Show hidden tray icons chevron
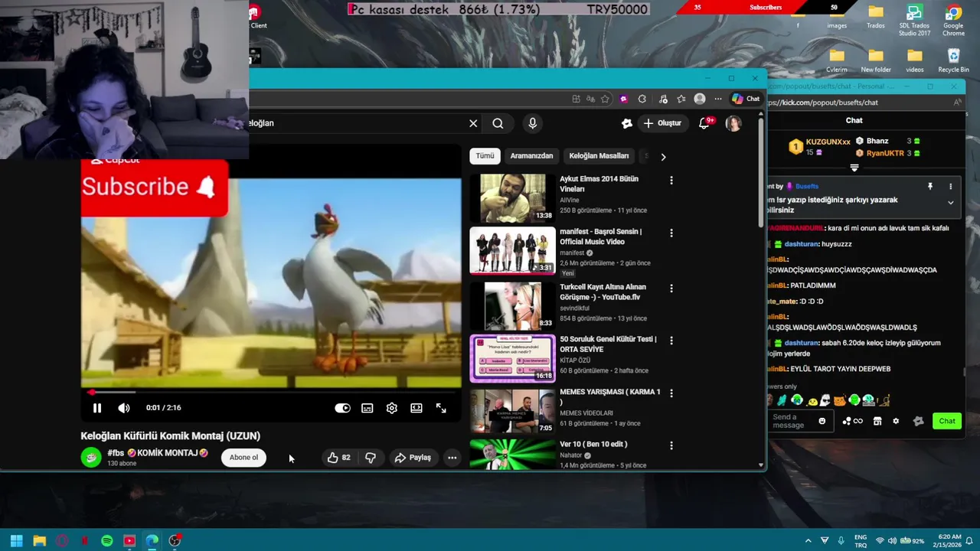Screen dimensions: 980x551 click(808, 541)
